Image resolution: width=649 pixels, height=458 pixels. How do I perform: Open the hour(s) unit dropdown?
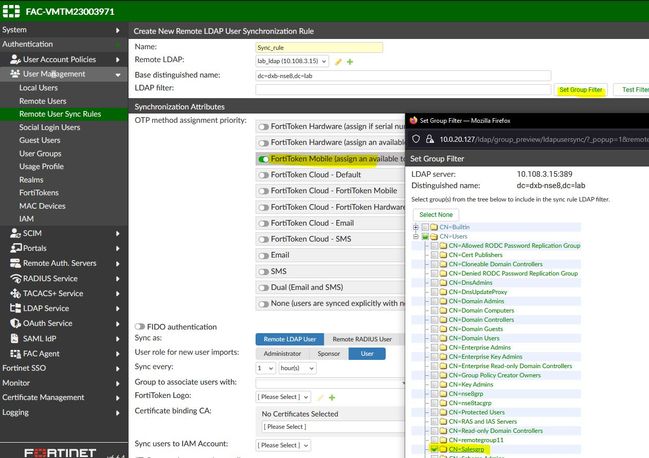click(x=298, y=368)
